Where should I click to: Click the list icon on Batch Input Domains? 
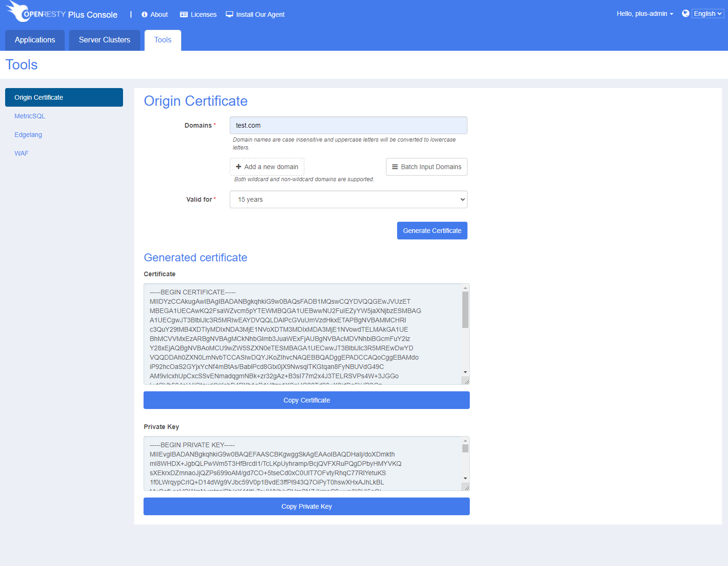pyautogui.click(x=395, y=167)
